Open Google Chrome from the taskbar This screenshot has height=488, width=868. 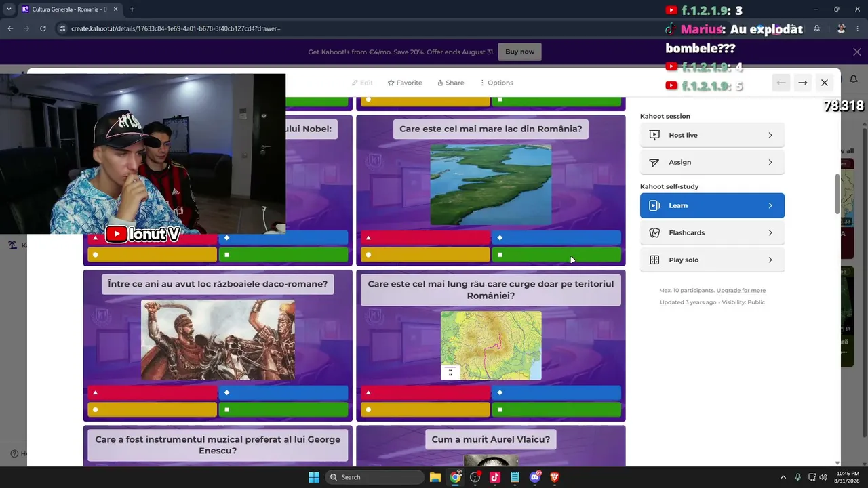pyautogui.click(x=455, y=477)
